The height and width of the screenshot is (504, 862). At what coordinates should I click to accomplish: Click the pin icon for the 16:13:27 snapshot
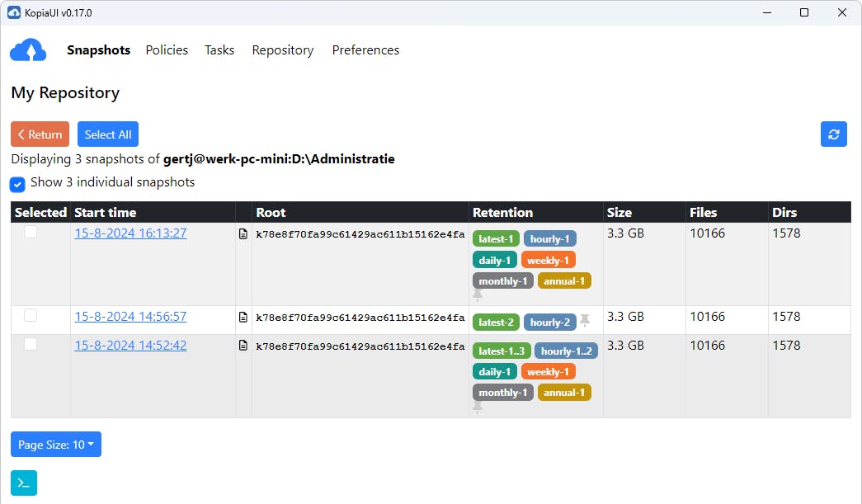pyautogui.click(x=478, y=294)
